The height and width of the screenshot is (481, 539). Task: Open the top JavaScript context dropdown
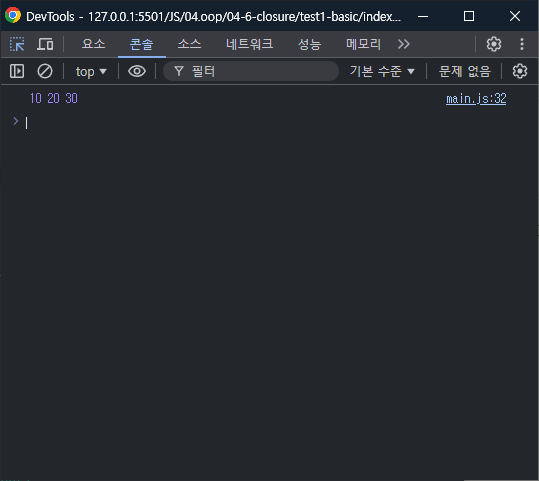click(x=91, y=72)
